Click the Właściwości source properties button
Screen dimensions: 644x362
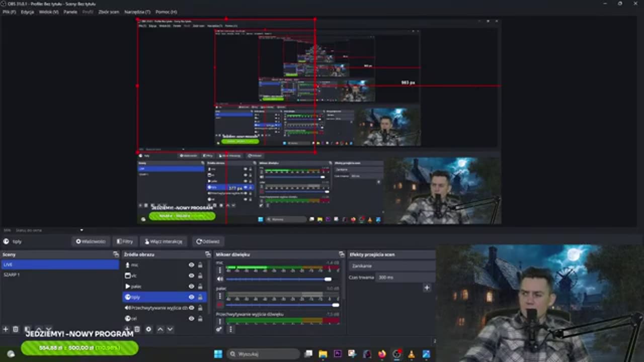pyautogui.click(x=91, y=241)
